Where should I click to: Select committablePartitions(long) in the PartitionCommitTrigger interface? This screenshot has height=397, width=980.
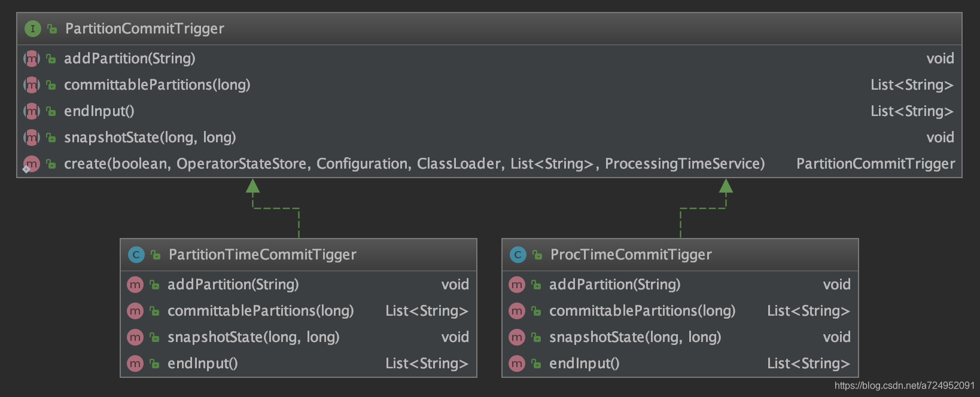157,85
